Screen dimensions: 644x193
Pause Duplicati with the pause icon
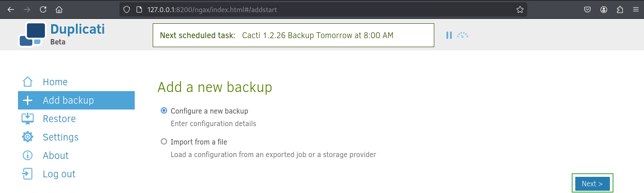click(x=449, y=35)
